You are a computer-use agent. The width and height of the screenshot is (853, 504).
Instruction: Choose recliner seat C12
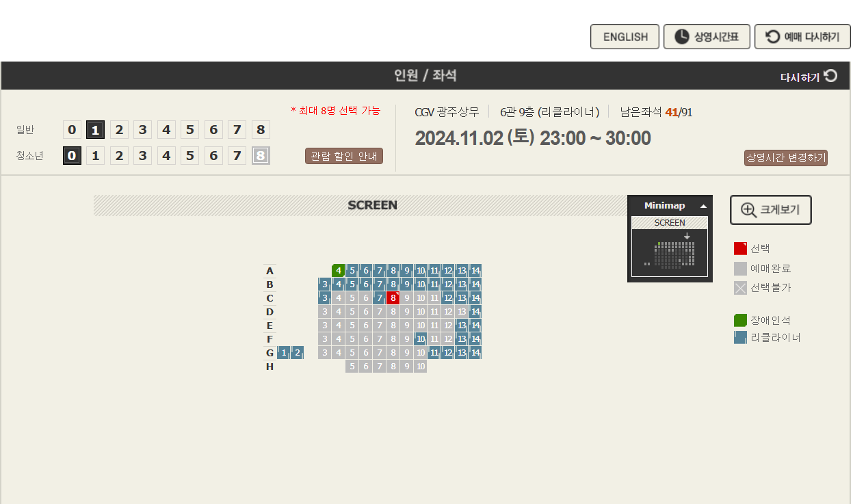(x=447, y=298)
